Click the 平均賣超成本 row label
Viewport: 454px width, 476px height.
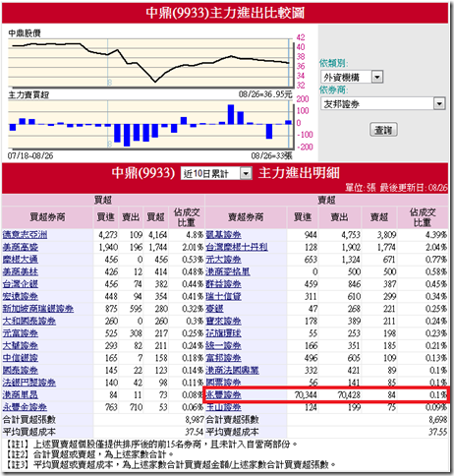point(232,432)
